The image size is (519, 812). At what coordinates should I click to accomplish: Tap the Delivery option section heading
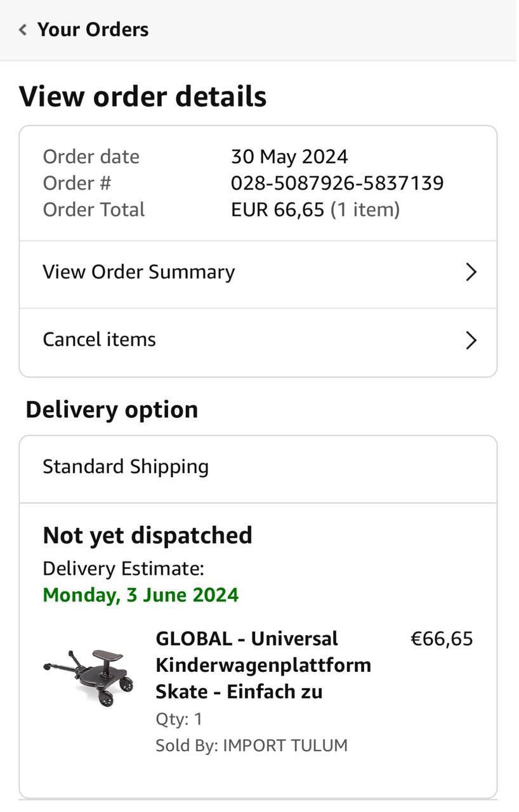pyautogui.click(x=112, y=410)
